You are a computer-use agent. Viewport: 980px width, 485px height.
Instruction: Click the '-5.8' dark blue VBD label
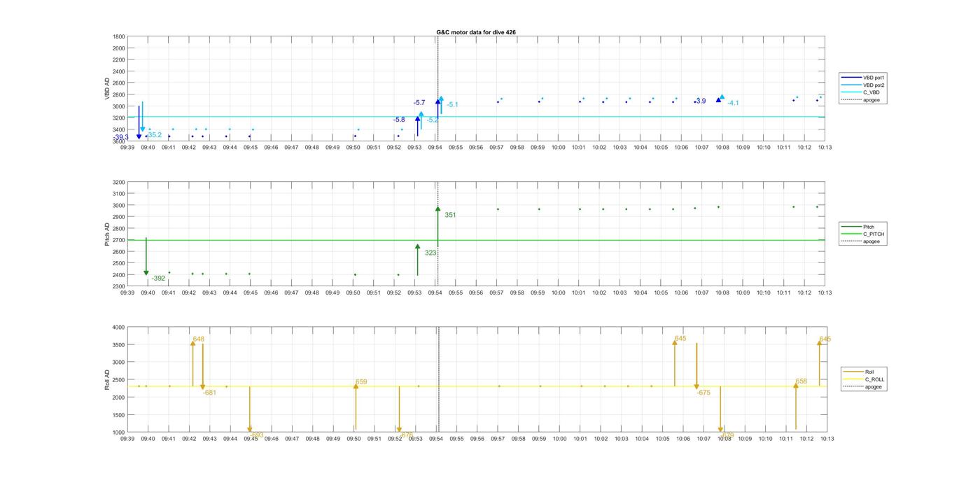click(x=399, y=120)
